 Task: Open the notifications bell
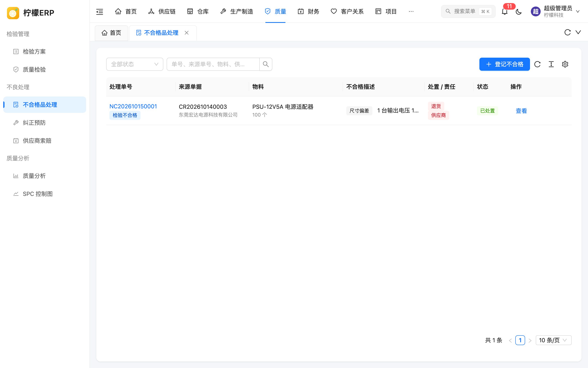(x=505, y=11)
